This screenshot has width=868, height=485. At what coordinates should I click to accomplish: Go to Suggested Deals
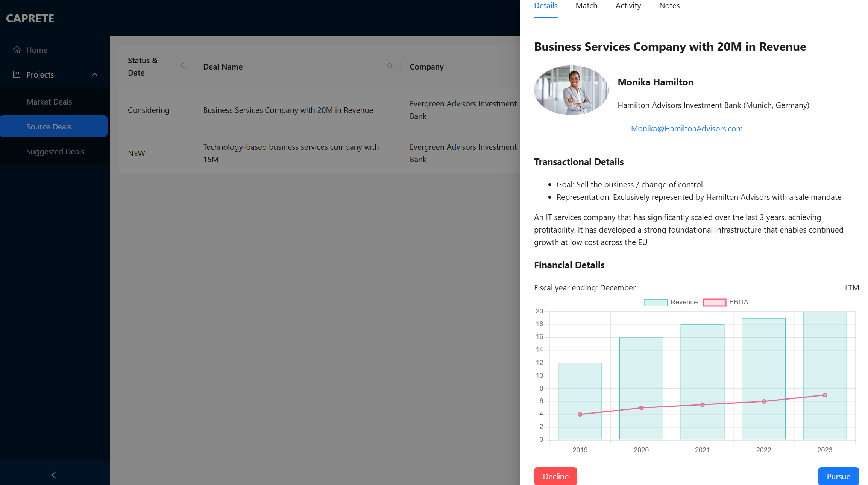[55, 151]
